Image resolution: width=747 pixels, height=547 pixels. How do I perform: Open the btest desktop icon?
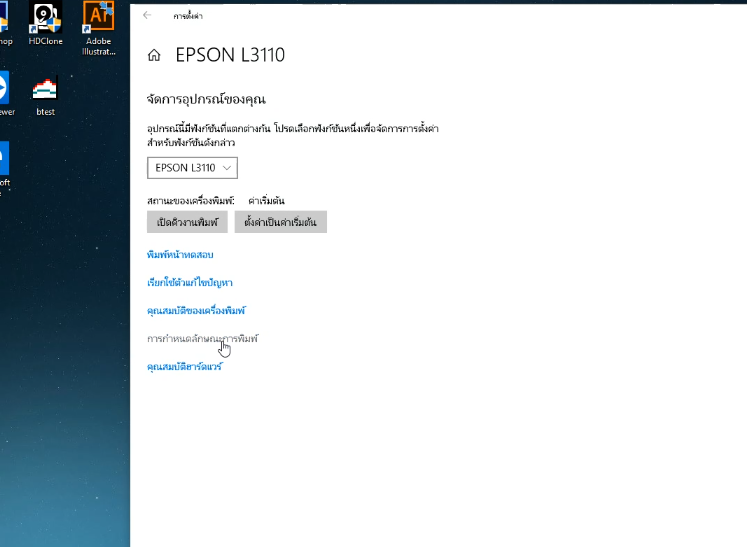tap(45, 96)
